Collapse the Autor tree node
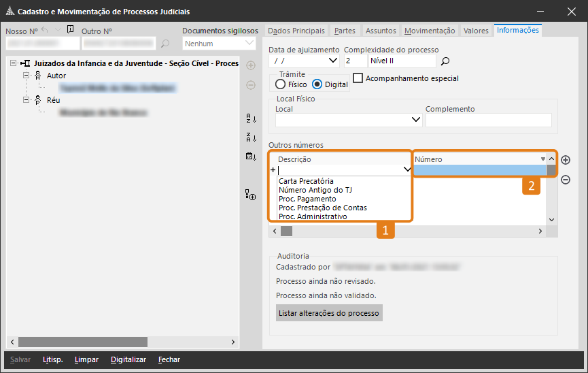Image resolution: width=588 pixels, height=373 pixels. (x=26, y=76)
